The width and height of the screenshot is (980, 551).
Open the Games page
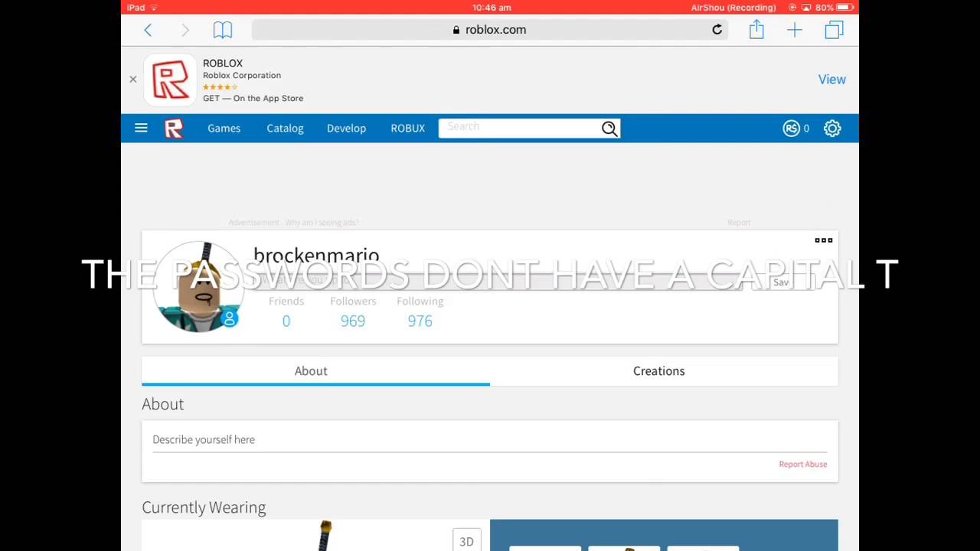224,128
